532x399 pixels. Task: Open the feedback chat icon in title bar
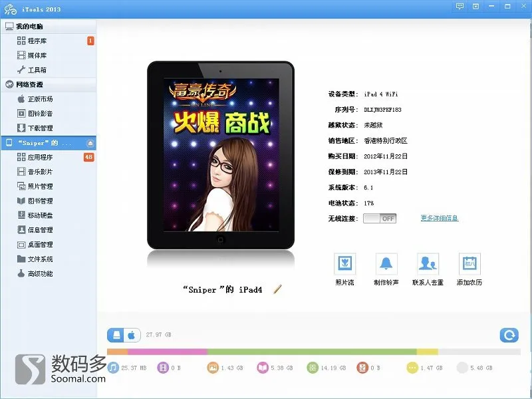(460, 6)
